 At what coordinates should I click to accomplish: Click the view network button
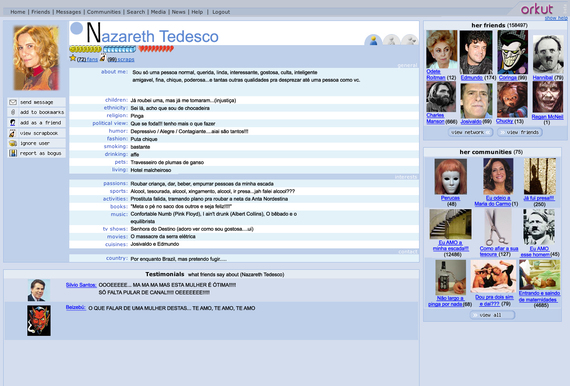(470, 132)
